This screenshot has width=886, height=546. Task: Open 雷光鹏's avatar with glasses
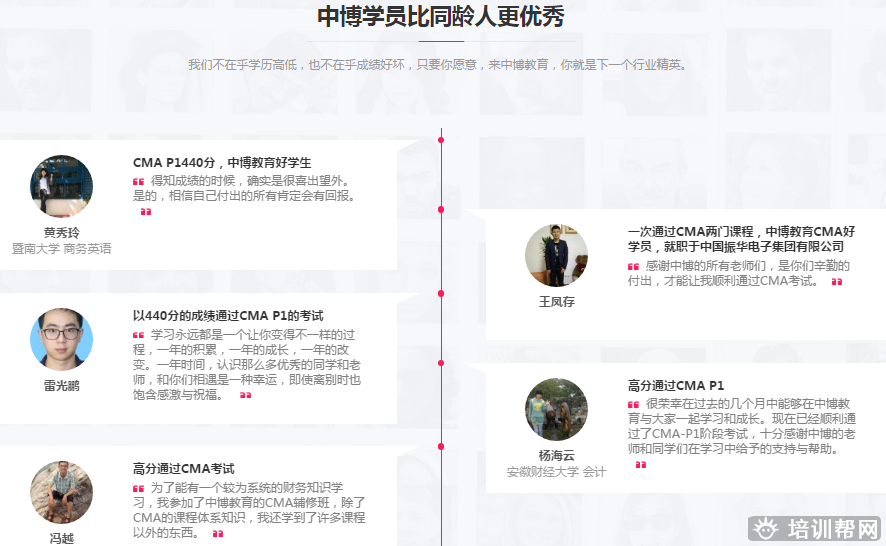61,340
